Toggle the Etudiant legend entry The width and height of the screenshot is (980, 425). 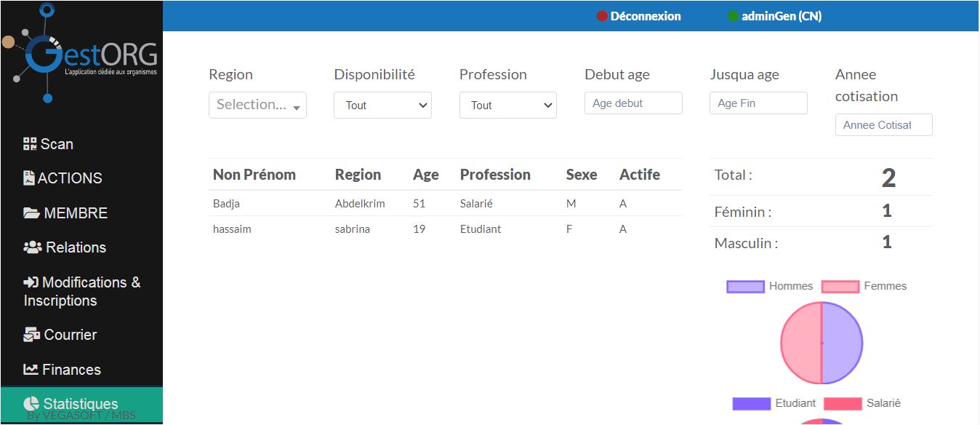[x=774, y=403]
